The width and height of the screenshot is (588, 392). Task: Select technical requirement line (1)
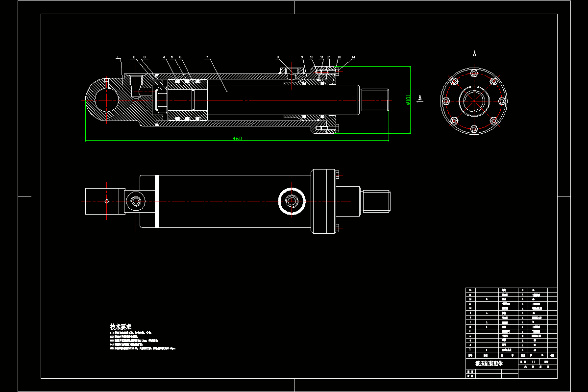(131, 333)
